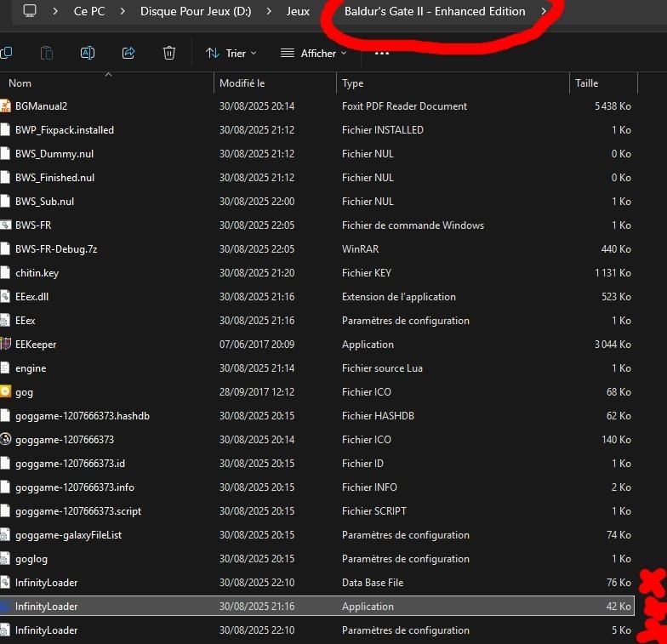Sort by the Type column header
Screen dimensions: 667x644
(453, 83)
